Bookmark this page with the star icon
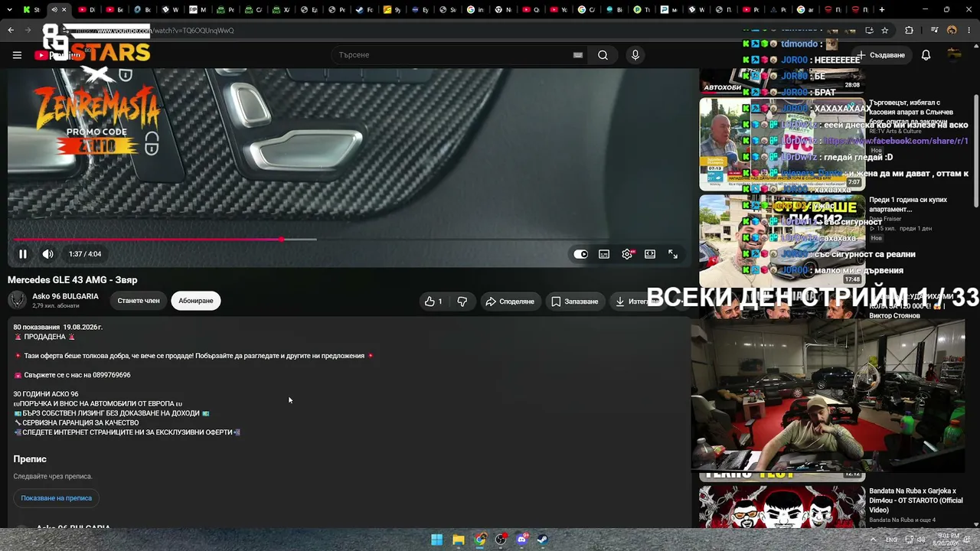 [884, 31]
